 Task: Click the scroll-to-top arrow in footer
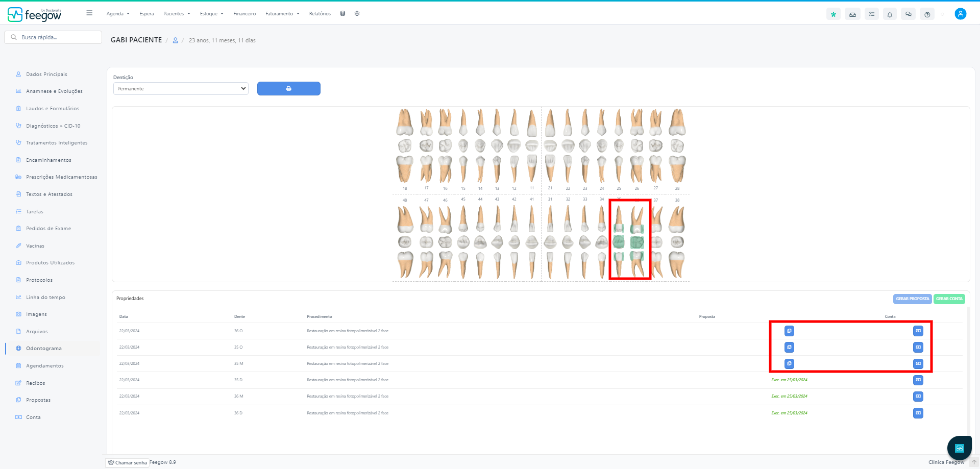tap(974, 462)
